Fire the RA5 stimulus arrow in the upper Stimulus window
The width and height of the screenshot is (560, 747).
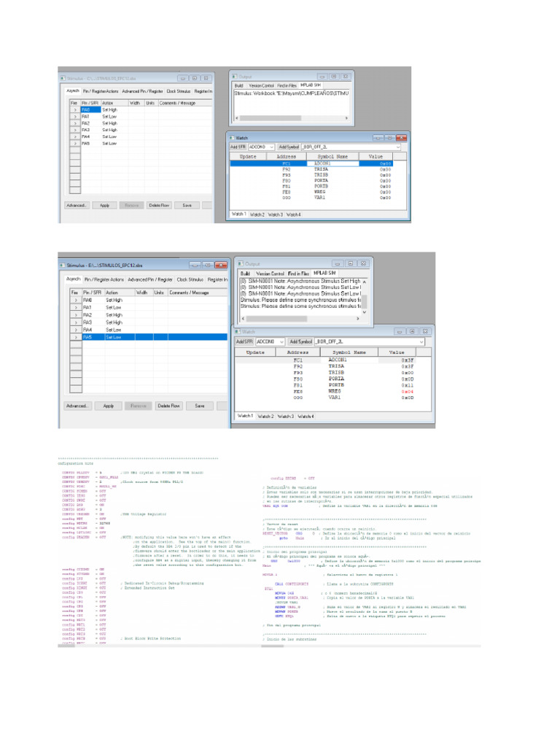pyautogui.click(x=75, y=143)
